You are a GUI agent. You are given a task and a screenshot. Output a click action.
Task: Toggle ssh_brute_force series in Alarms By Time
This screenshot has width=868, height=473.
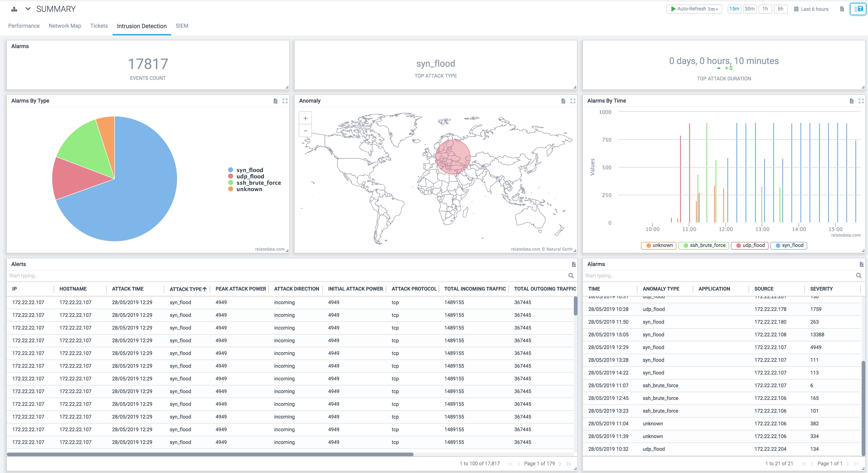coord(704,245)
